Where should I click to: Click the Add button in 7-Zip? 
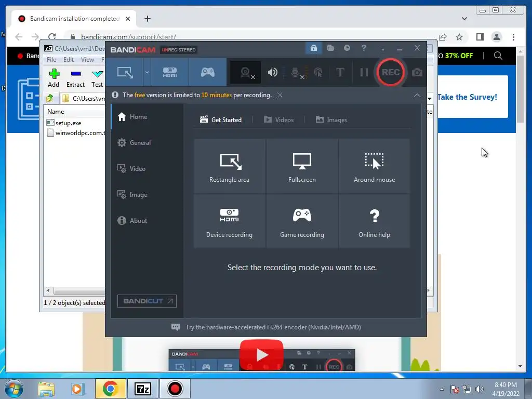pyautogui.click(x=54, y=78)
